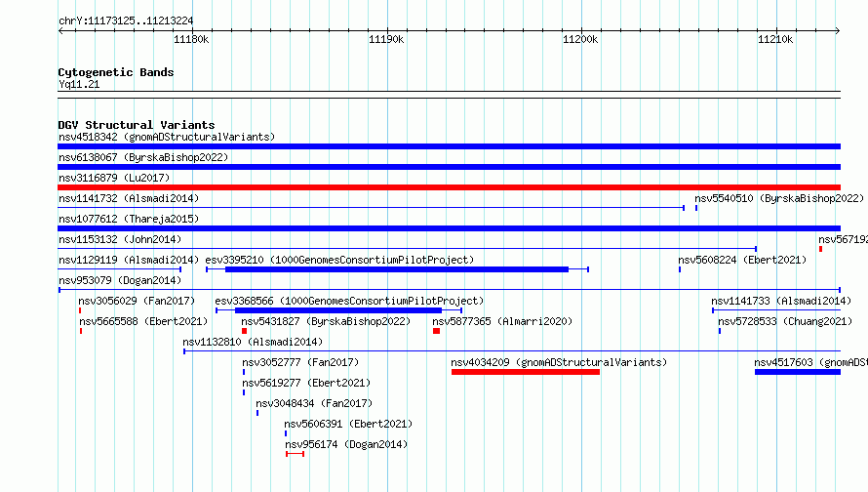Image resolution: width=868 pixels, height=492 pixels.
Task: Click the chrY:11173125..11213224 coordinate label
Action: 126,21
